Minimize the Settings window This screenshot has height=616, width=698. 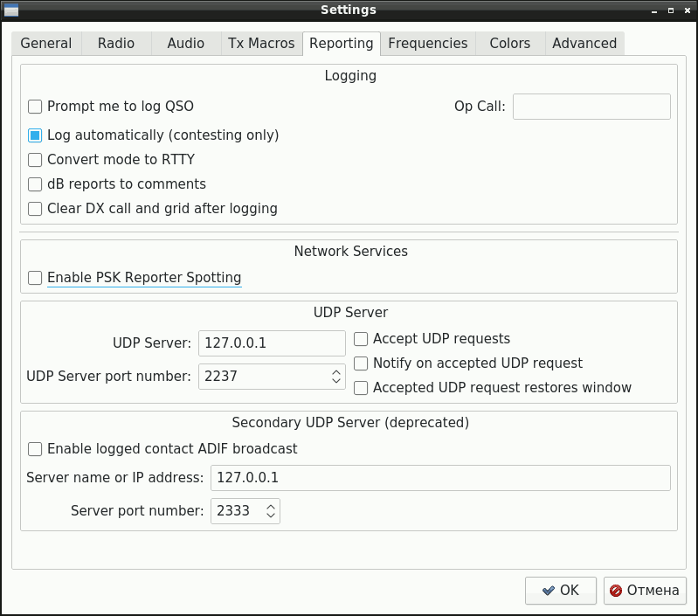[654, 10]
